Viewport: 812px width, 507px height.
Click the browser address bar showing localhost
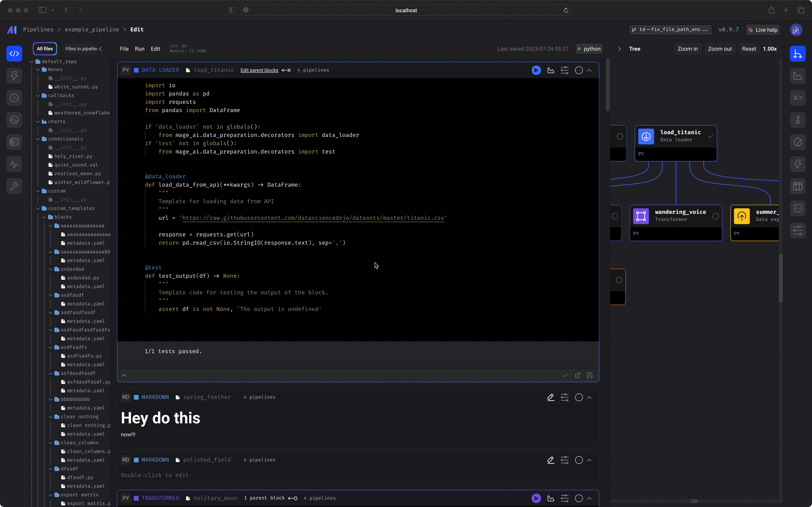(406, 10)
